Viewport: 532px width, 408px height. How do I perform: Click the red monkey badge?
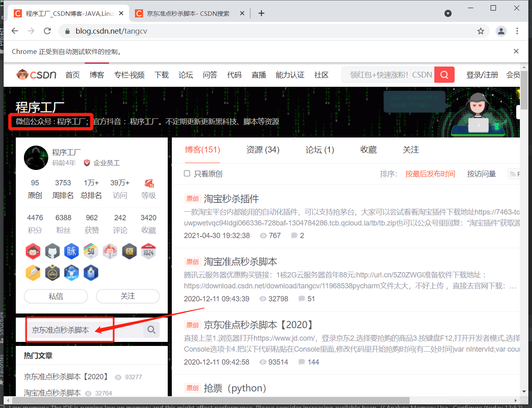(x=33, y=252)
